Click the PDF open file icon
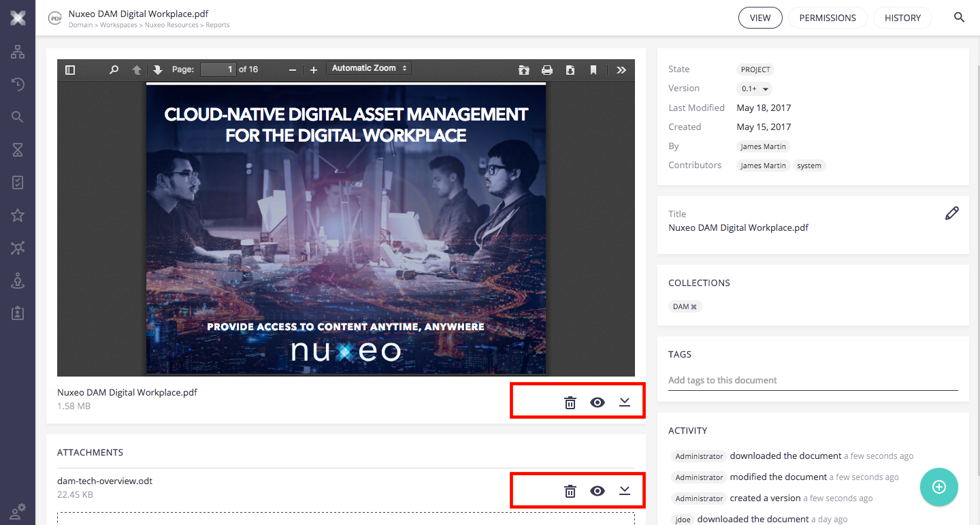This screenshot has width=980, height=525. click(x=524, y=69)
